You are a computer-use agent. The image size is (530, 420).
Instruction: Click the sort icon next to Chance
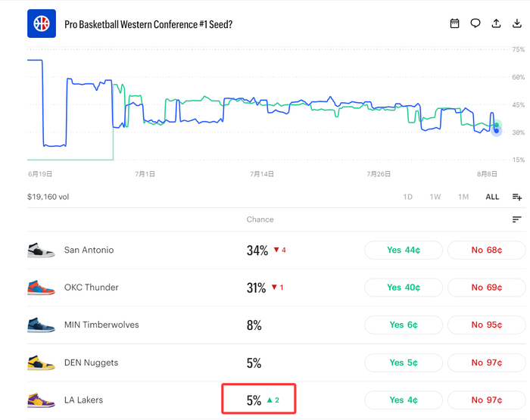click(x=517, y=219)
